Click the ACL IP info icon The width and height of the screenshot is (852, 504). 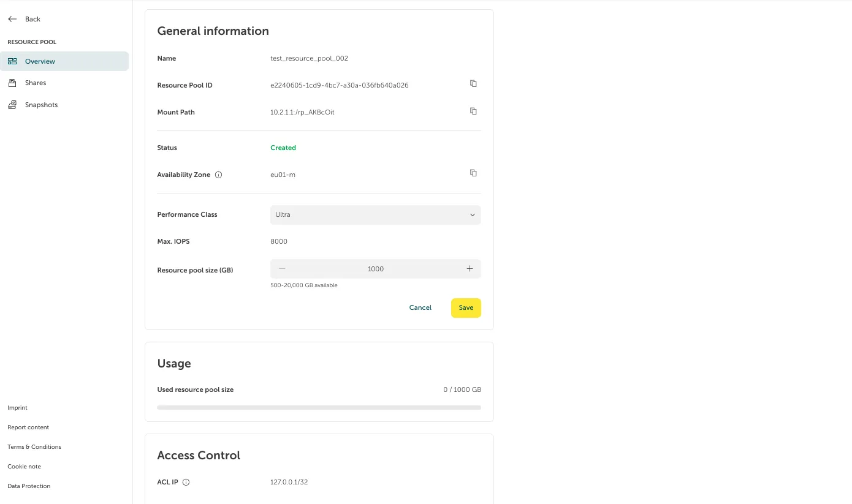point(186,483)
